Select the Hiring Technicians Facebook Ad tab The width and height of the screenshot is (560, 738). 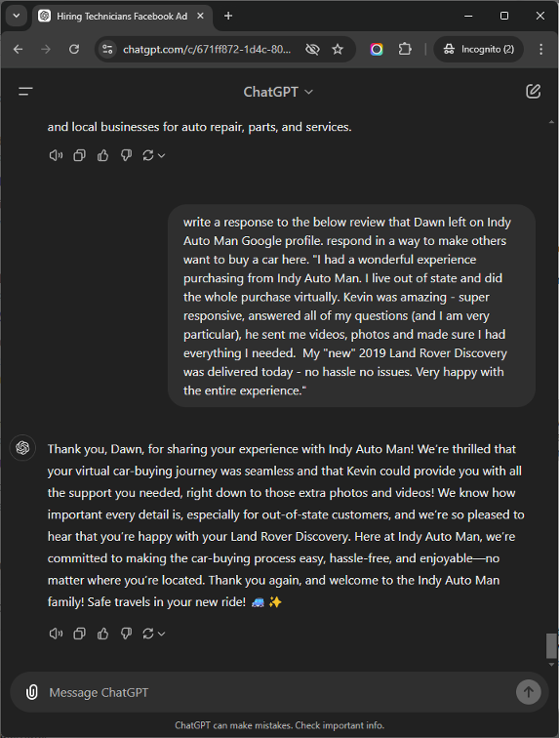(x=122, y=16)
